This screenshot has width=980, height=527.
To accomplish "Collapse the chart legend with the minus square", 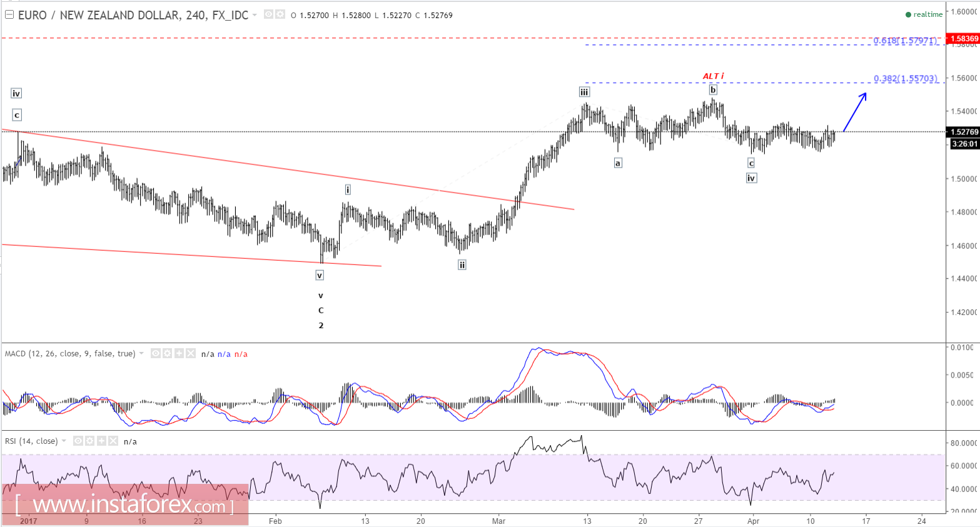I will coord(9,14).
